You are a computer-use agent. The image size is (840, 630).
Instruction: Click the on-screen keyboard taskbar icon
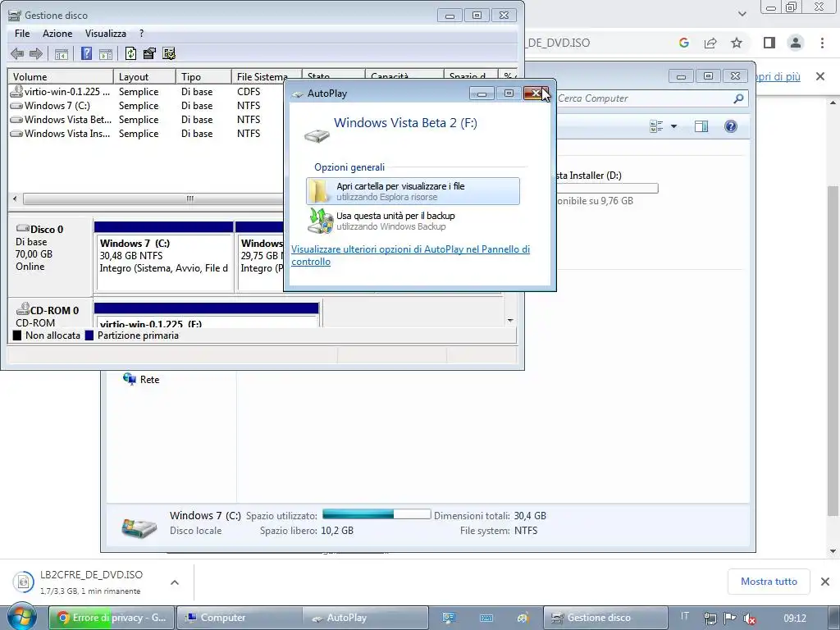[486, 618]
